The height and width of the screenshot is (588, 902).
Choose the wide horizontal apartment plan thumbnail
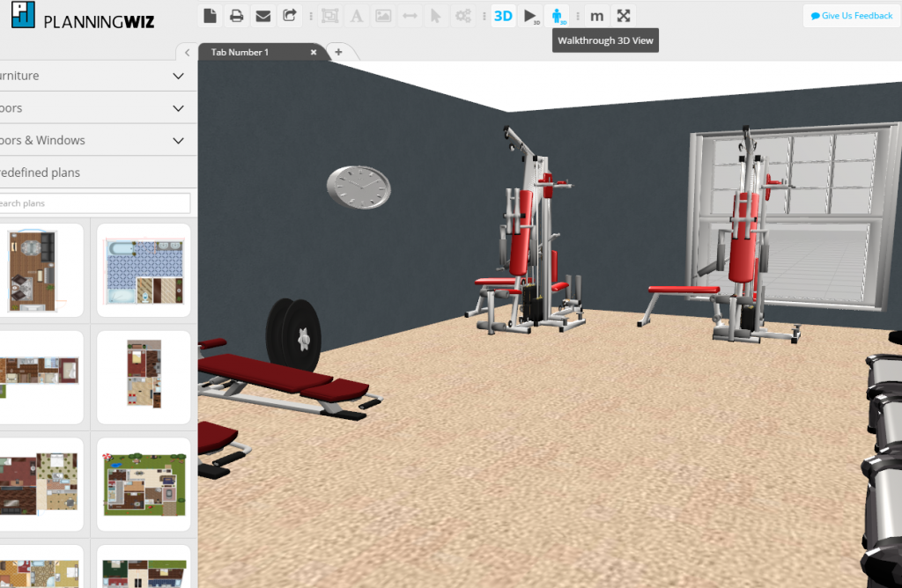41,377
